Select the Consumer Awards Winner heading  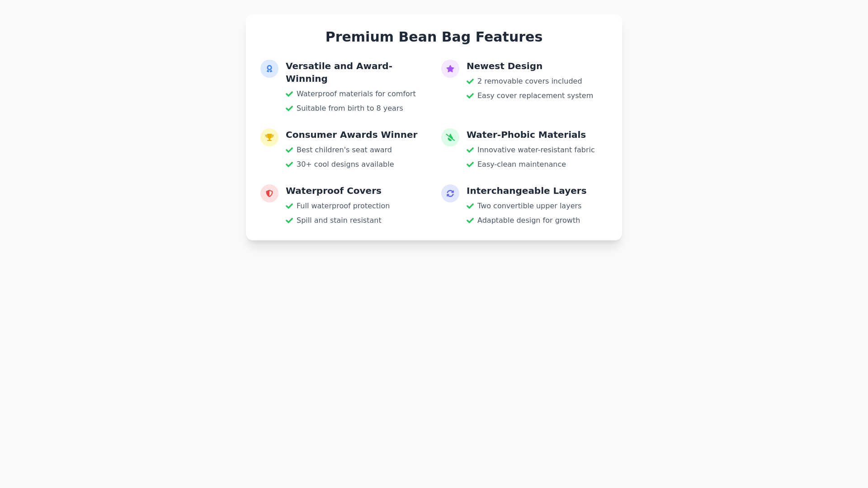pos(351,135)
